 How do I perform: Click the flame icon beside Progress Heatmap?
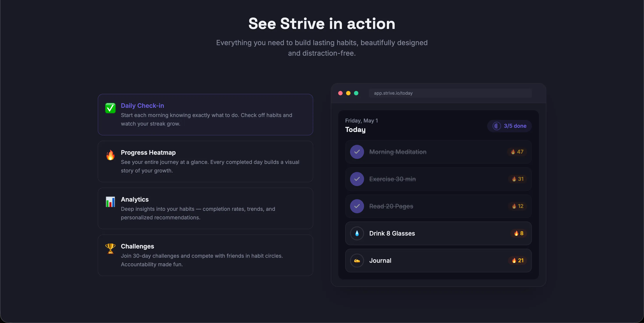coord(110,155)
